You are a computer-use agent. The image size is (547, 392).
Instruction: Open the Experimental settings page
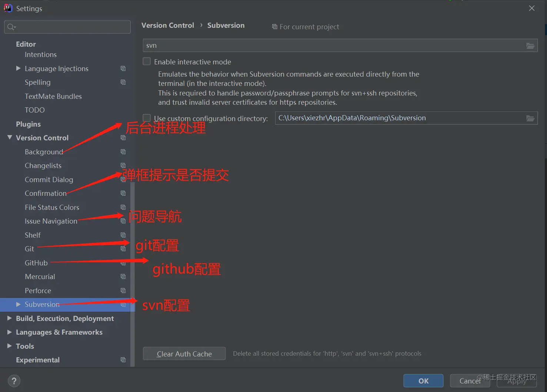38,360
